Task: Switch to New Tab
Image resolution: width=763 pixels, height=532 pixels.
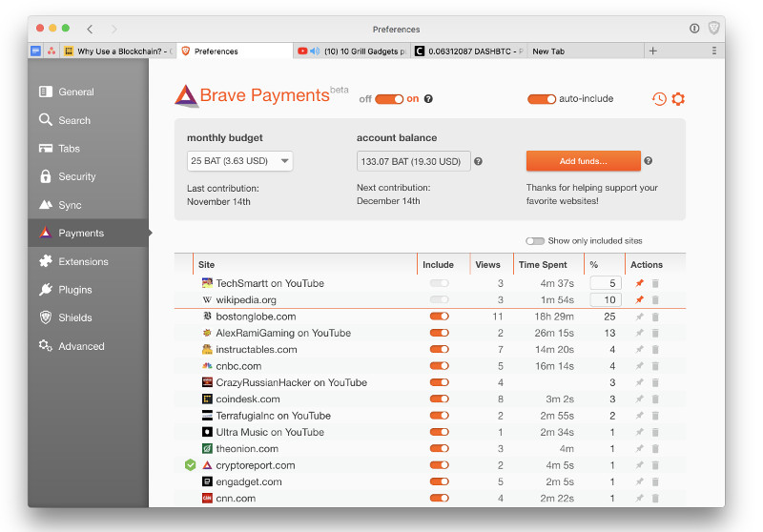Action: [x=585, y=51]
